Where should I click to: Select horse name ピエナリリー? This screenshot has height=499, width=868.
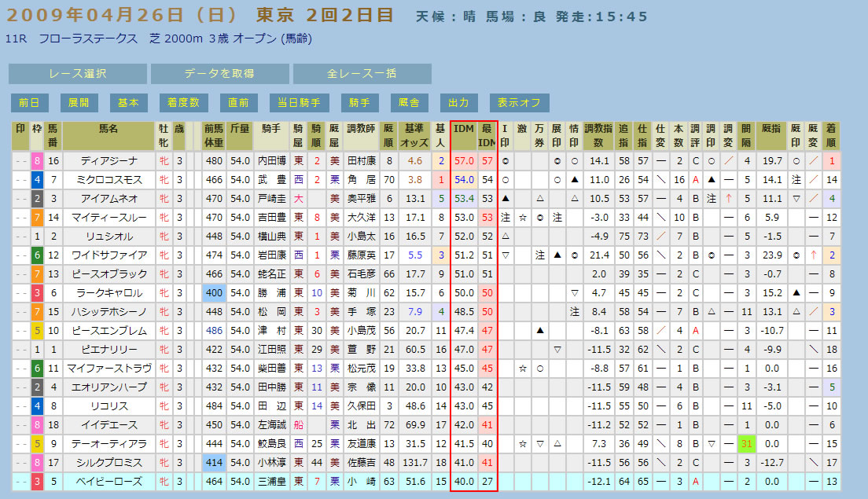click(109, 350)
